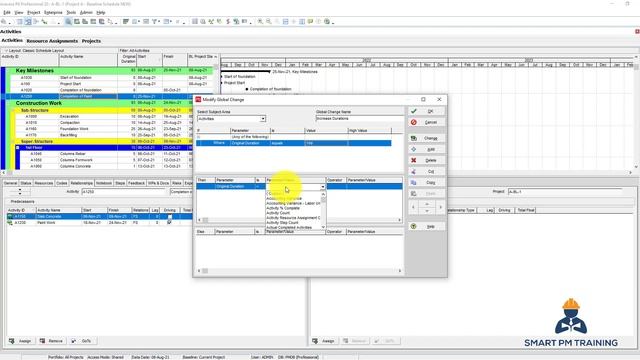The width and height of the screenshot is (640, 360).
Task: Select the Key Milestones group band
Action: click(x=110, y=71)
